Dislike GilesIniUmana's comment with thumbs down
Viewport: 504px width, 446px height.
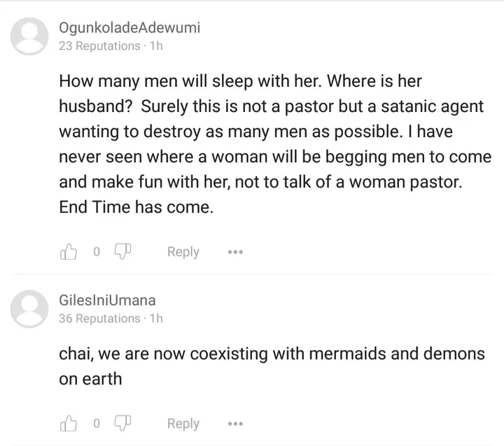pyautogui.click(x=122, y=423)
